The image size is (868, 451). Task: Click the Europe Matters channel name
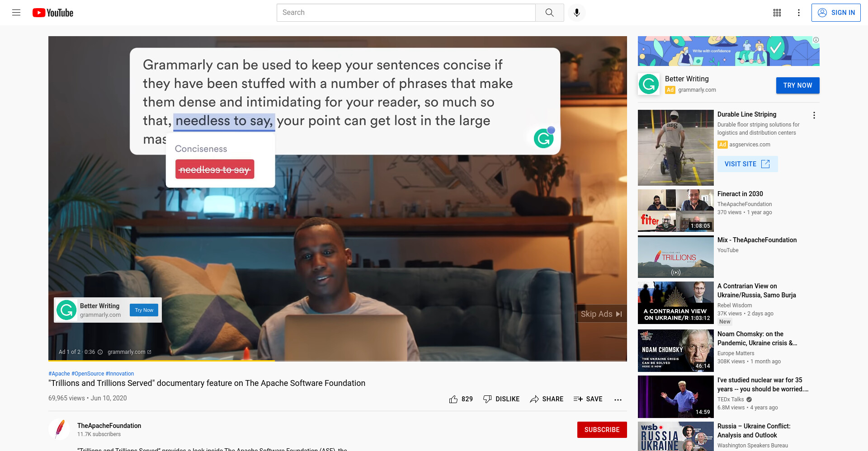[736, 353]
